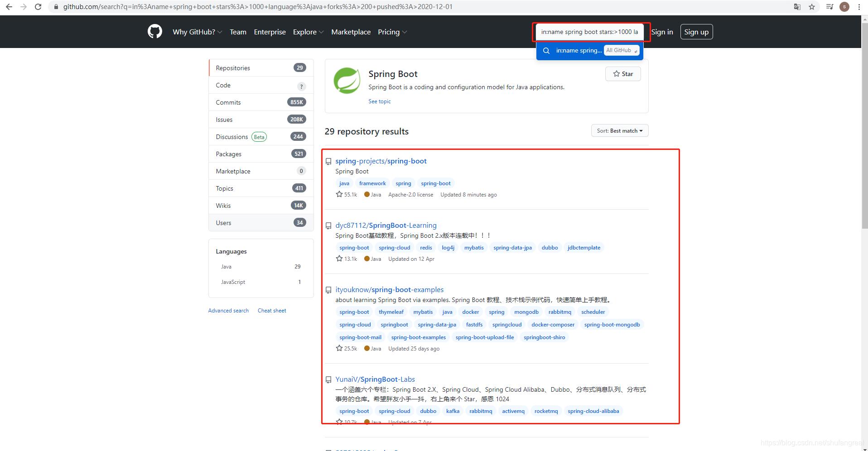The height and width of the screenshot is (451, 868).
Task: Open the translate page icon
Action: (797, 7)
